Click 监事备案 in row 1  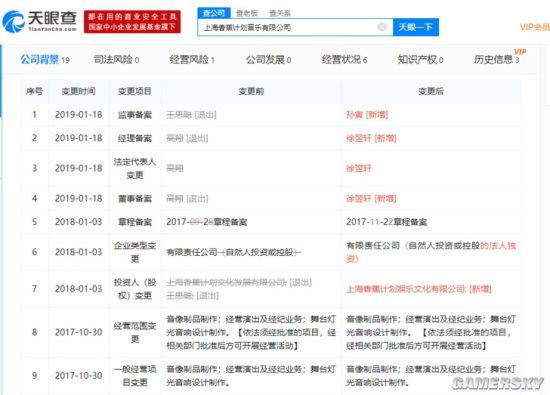click(x=135, y=115)
